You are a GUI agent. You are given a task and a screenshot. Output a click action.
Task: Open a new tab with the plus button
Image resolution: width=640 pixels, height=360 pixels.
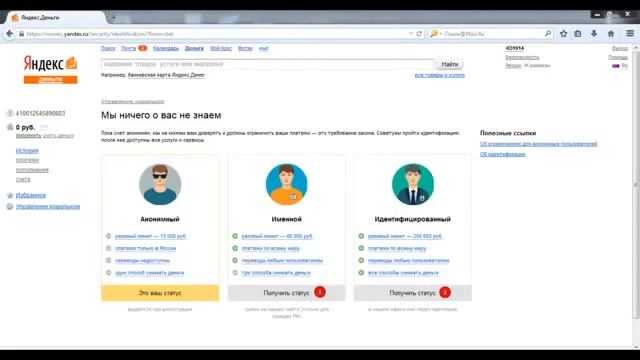tap(114, 18)
